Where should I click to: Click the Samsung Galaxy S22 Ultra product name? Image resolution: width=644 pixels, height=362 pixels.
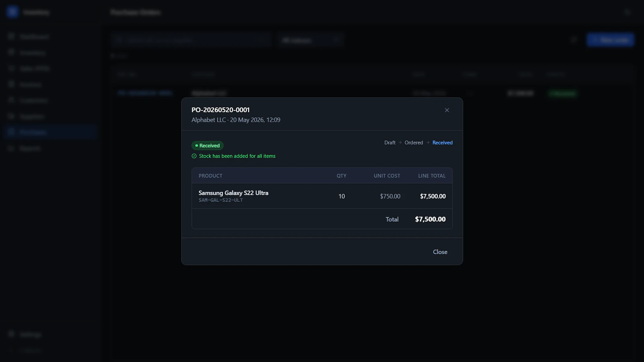(233, 193)
